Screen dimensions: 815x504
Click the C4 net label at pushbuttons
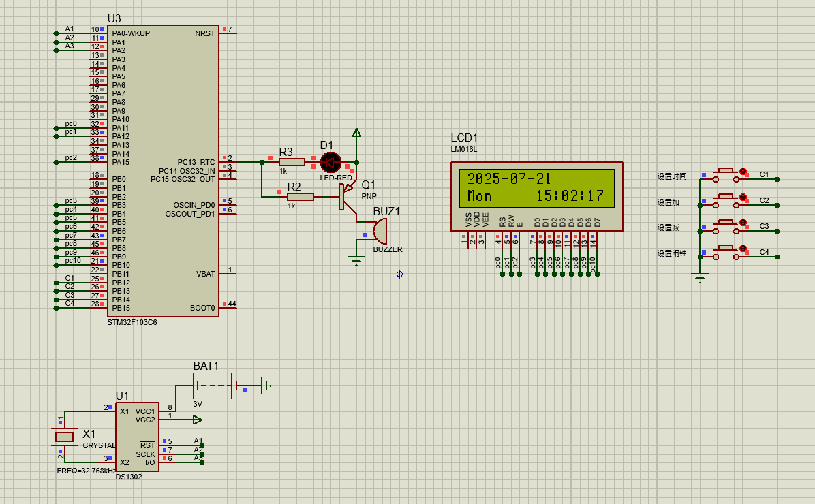764,252
